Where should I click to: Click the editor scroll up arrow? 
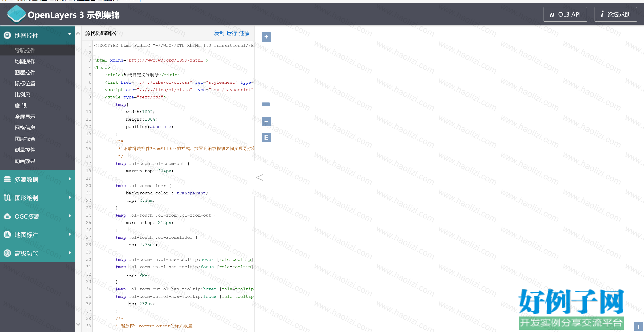point(78,33)
